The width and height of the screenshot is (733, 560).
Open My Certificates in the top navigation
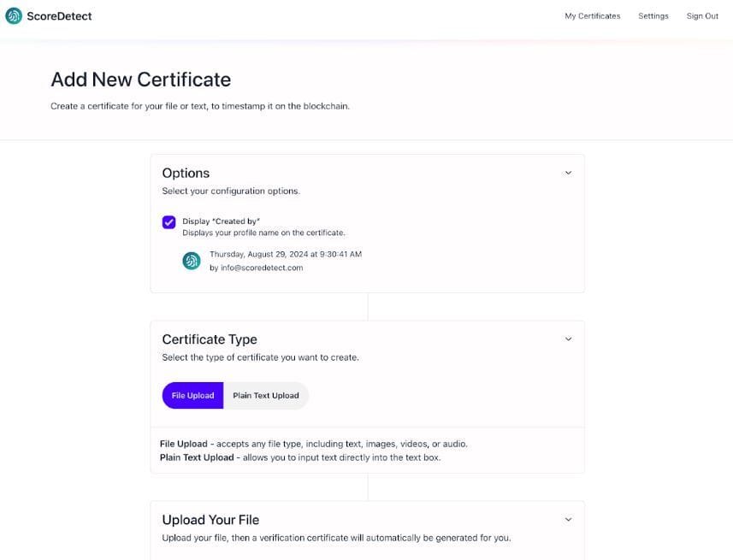point(592,16)
